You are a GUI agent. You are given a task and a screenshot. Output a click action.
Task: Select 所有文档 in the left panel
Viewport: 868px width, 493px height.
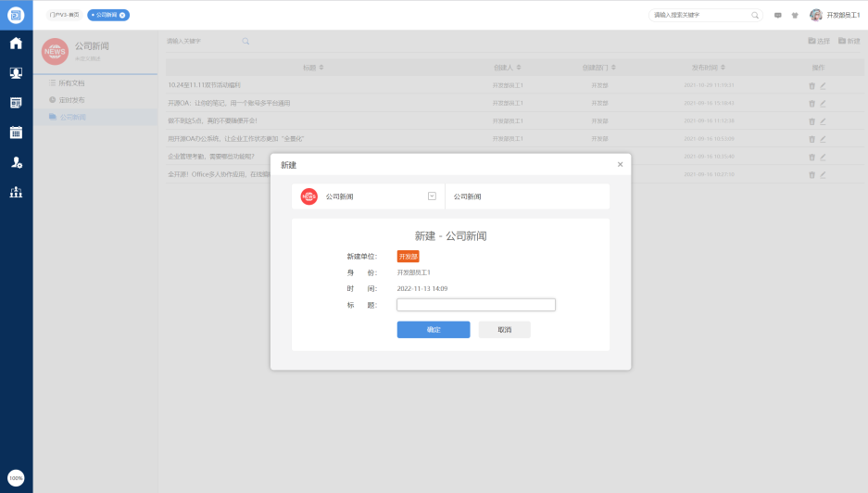point(72,83)
